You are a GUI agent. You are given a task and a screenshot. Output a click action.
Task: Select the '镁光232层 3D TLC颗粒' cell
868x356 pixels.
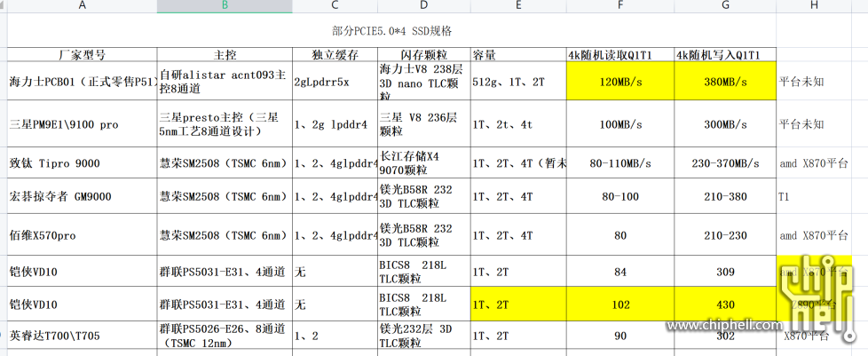tap(424, 335)
